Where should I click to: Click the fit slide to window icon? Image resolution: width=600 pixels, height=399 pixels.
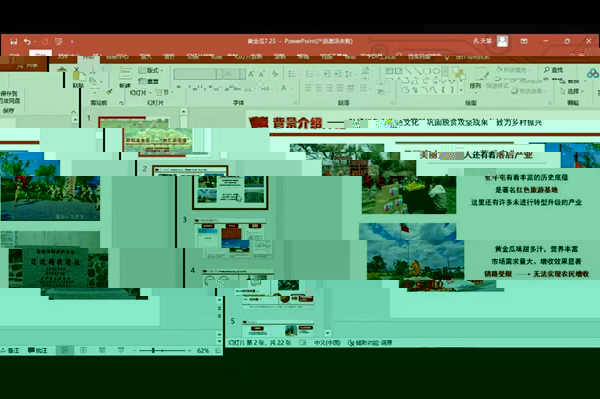point(218,350)
